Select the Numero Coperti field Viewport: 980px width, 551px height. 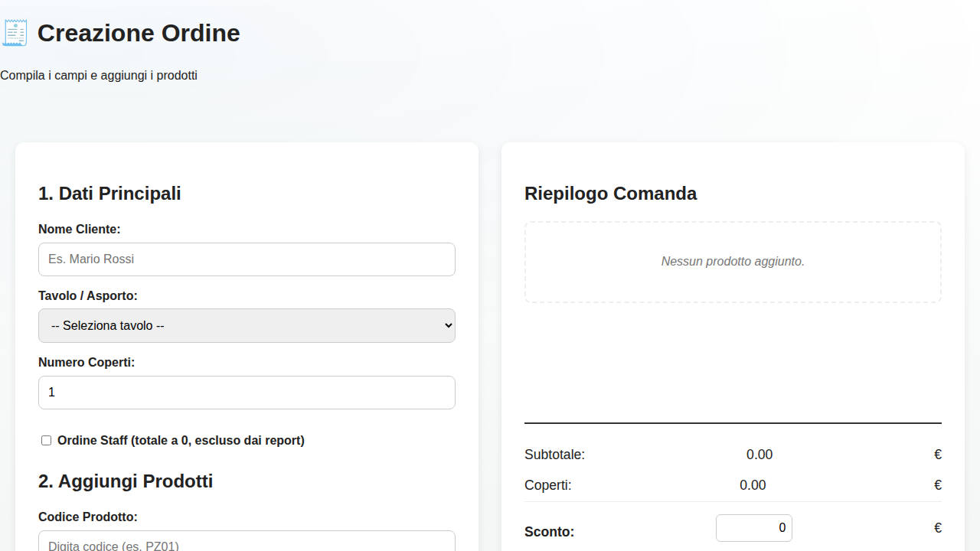click(x=247, y=393)
